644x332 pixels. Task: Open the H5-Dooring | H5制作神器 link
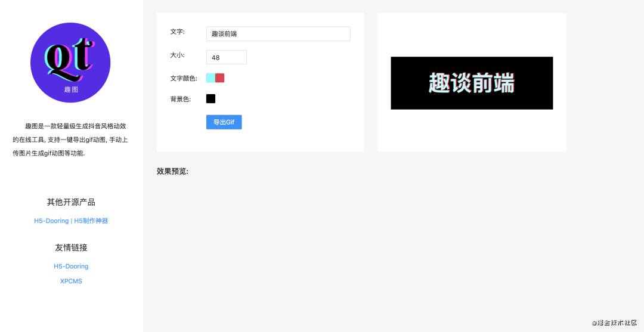71,221
